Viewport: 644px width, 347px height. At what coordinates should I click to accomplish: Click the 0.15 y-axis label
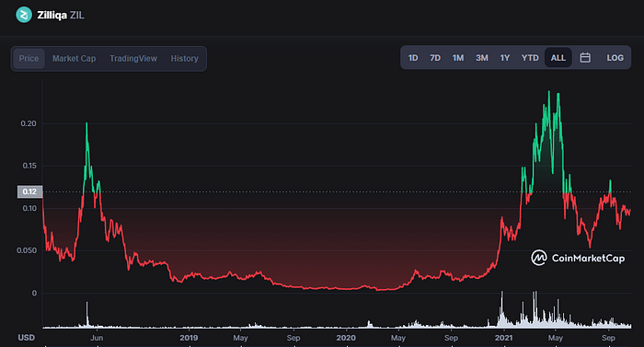click(x=29, y=166)
